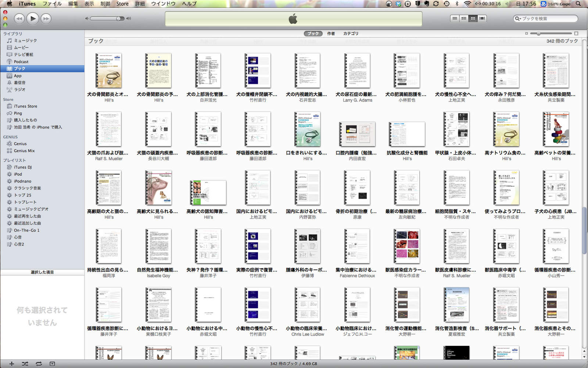Open the Bluetooth status menu
This screenshot has width=588, height=368.
point(457,4)
